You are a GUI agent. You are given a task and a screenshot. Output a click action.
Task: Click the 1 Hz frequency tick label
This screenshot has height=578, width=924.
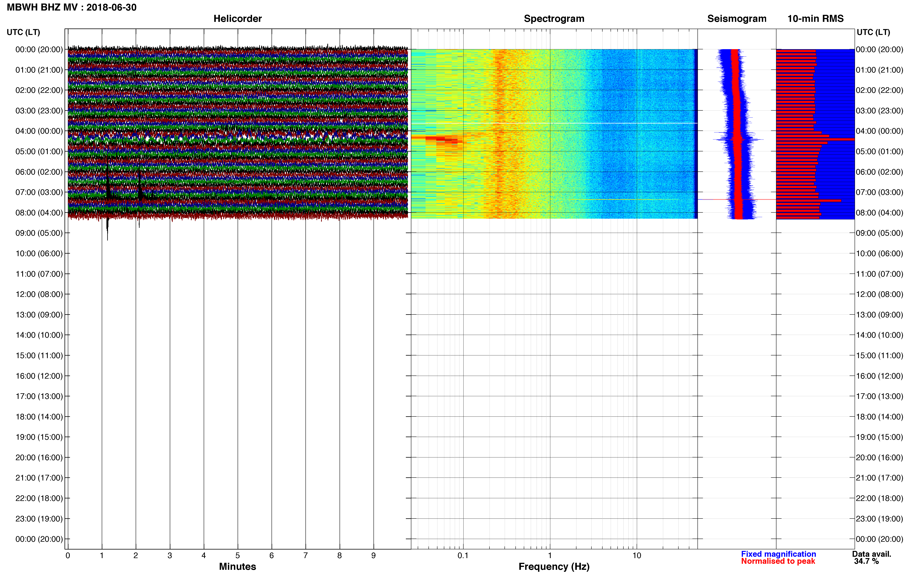[550, 555]
